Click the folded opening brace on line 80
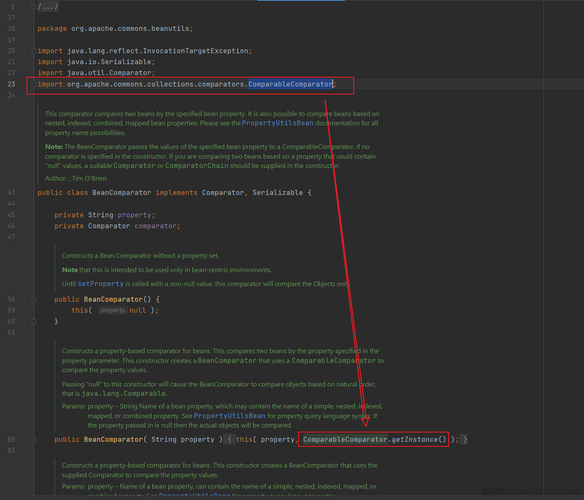 (229, 440)
